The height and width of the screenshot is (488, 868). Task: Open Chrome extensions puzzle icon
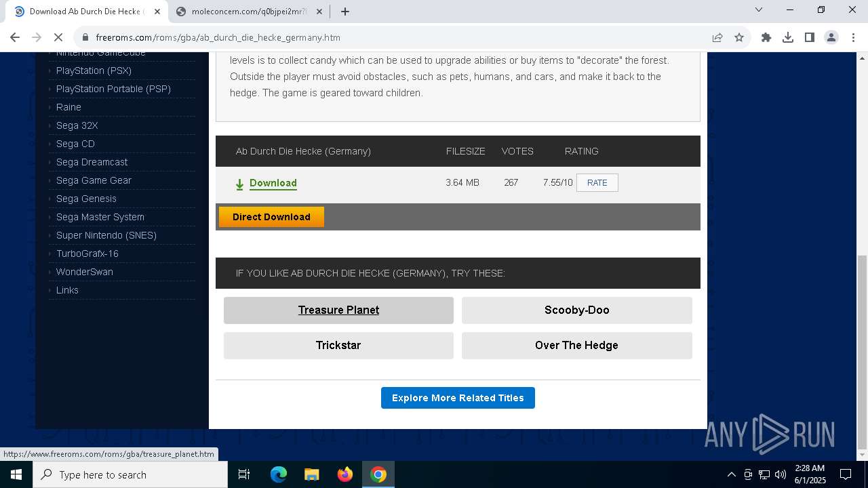(x=766, y=37)
